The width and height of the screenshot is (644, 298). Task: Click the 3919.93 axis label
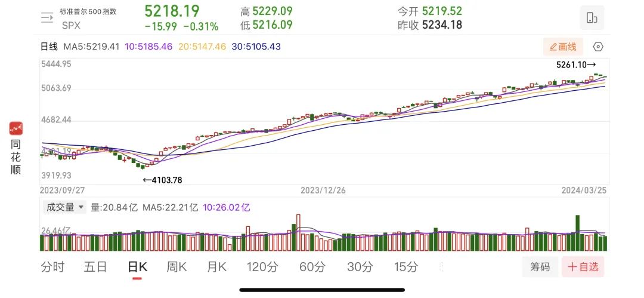pos(56,176)
